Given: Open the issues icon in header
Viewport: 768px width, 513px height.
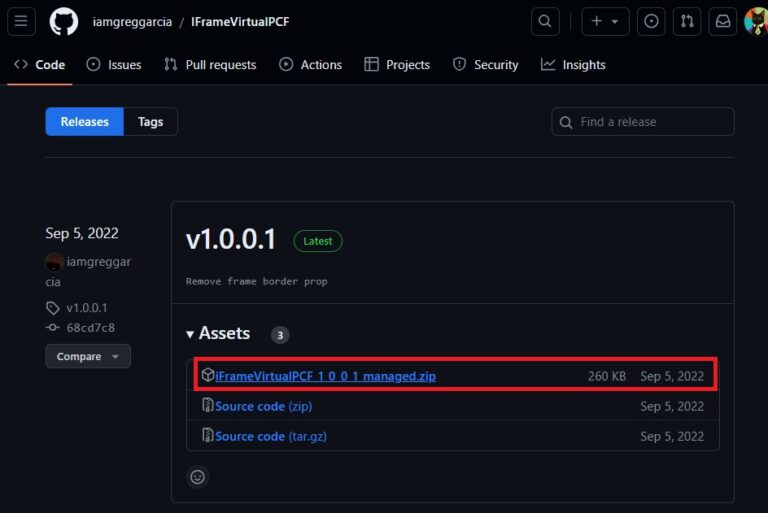Looking at the screenshot, I should pos(652,21).
